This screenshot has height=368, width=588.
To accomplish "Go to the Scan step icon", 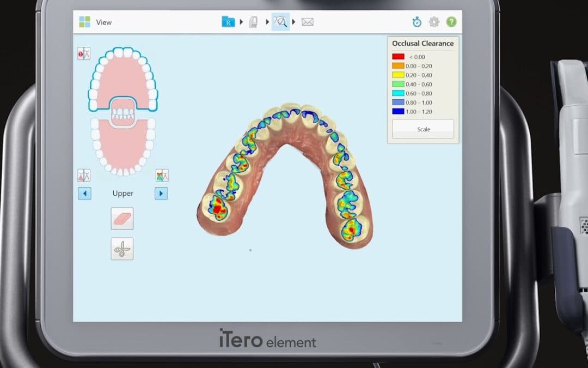I will click(x=254, y=22).
